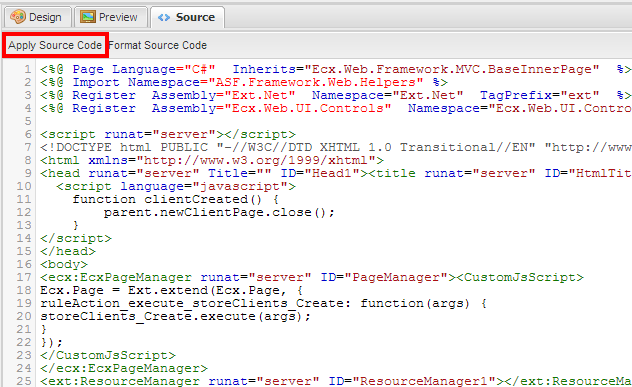Click Inherits="Ecx.Web.Framework.MVC.BaseInnerPage" attribute

[416, 69]
